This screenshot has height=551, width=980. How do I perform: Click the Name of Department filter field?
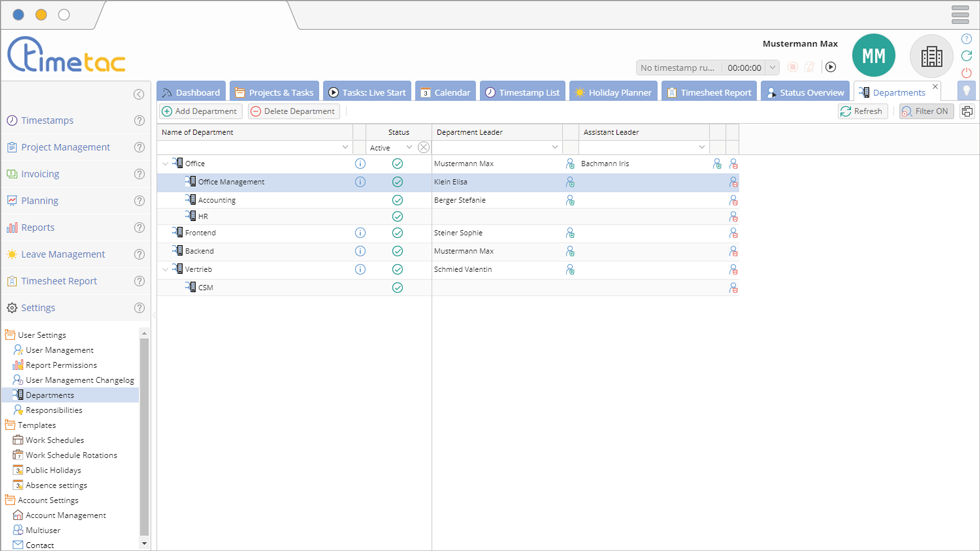coord(254,148)
